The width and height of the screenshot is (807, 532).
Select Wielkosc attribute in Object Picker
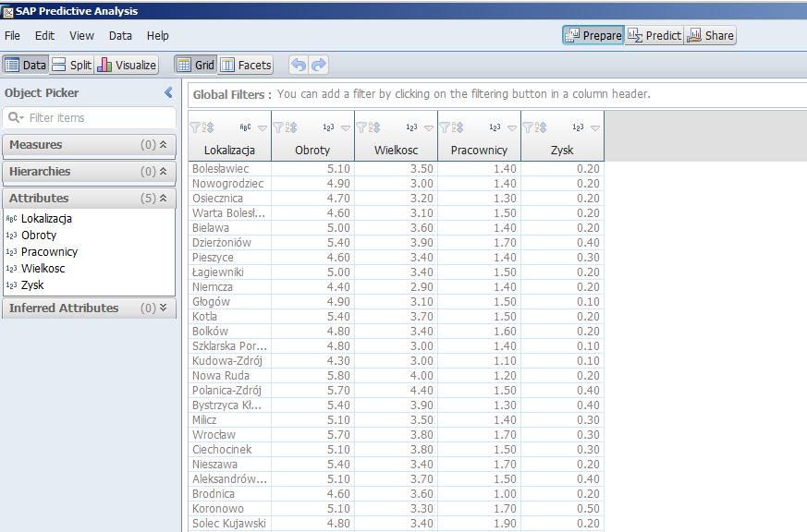tap(43, 269)
